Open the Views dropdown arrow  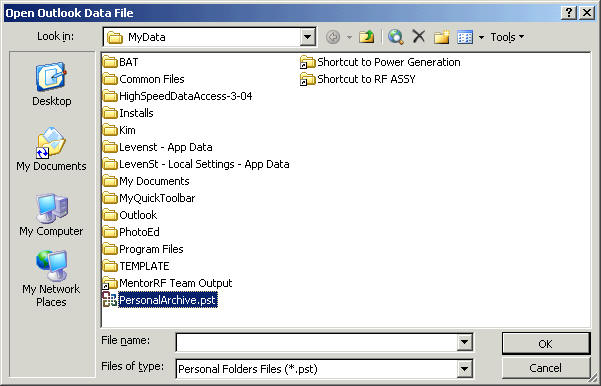point(481,37)
